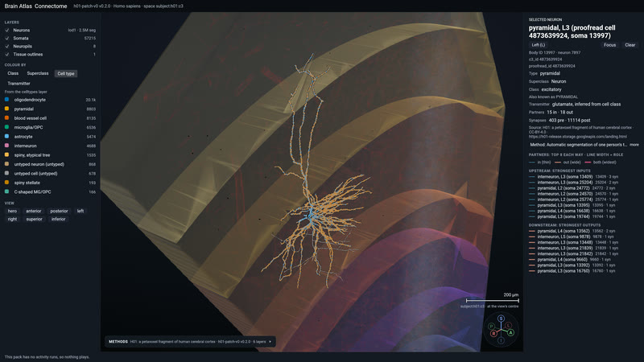Screen dimensions: 644x362
Task: Toggle the Somata layer checkbox
Action: pos(7,38)
